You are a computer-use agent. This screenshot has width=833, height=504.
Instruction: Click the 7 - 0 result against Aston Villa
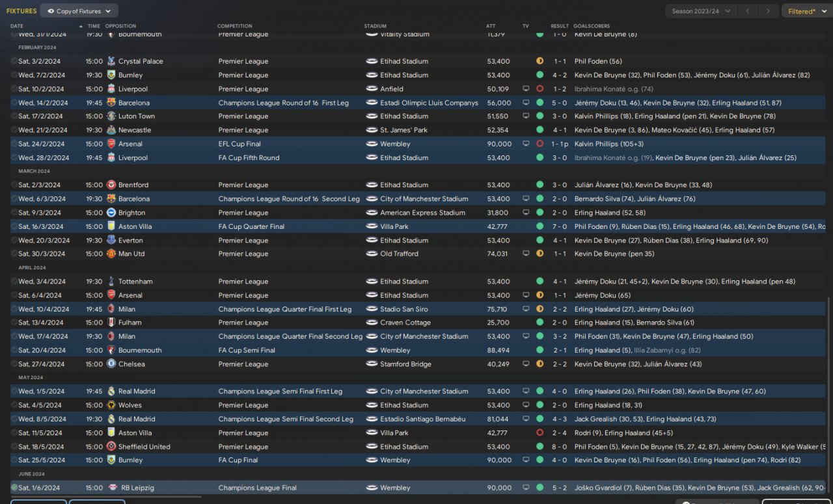point(560,227)
